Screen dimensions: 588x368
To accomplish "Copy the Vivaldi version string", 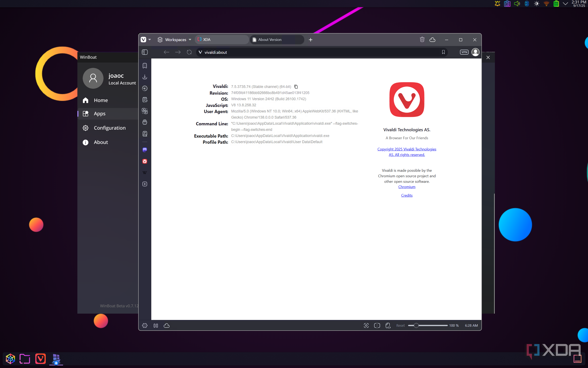I will [x=296, y=87].
